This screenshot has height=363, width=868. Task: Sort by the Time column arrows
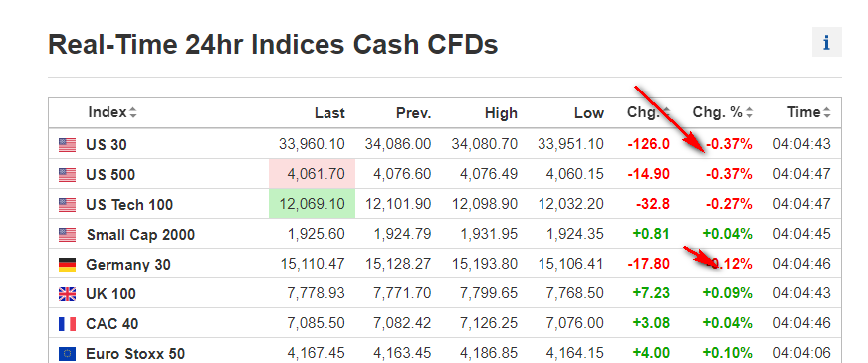pos(827,113)
